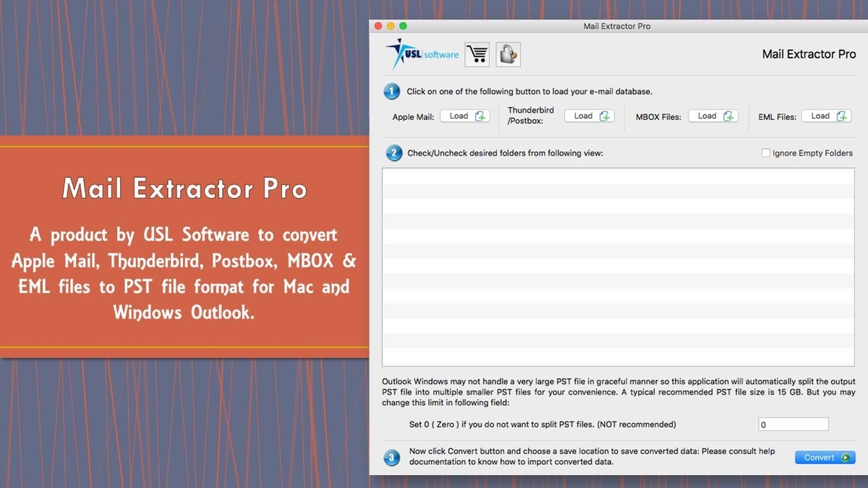868x488 pixels.
Task: Load Apple Mail database
Action: [465, 116]
